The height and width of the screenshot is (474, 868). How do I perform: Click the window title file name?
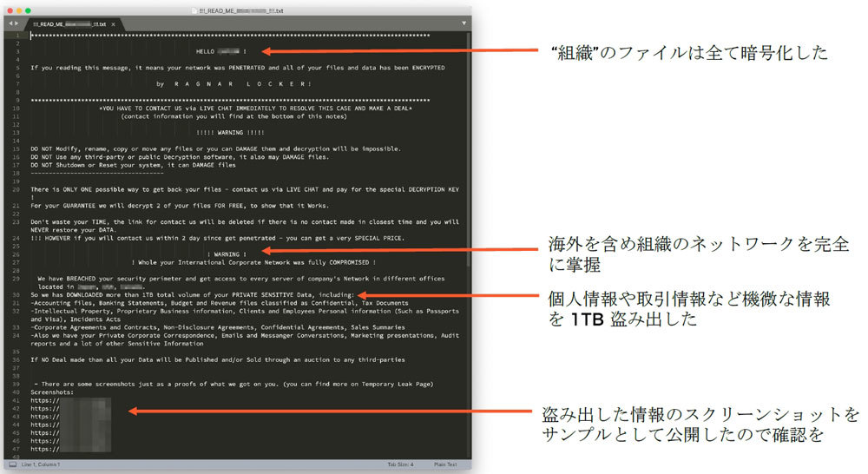[241, 10]
